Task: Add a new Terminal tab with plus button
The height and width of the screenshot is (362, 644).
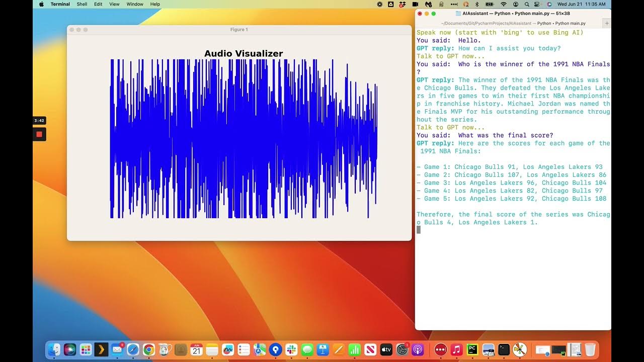Action: point(607,23)
